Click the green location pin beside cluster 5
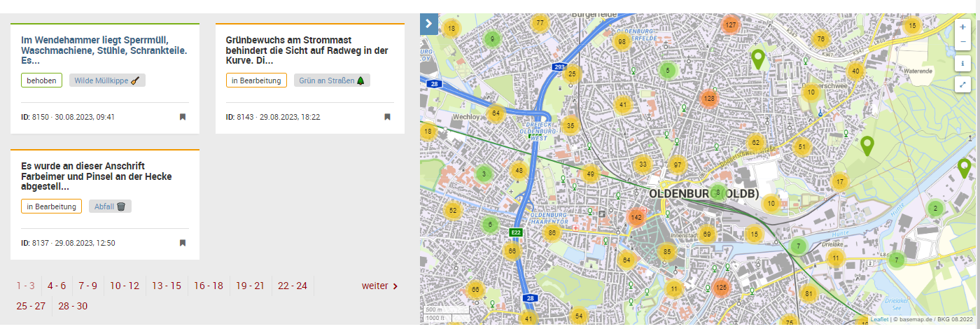The image size is (980, 329). pos(757,59)
